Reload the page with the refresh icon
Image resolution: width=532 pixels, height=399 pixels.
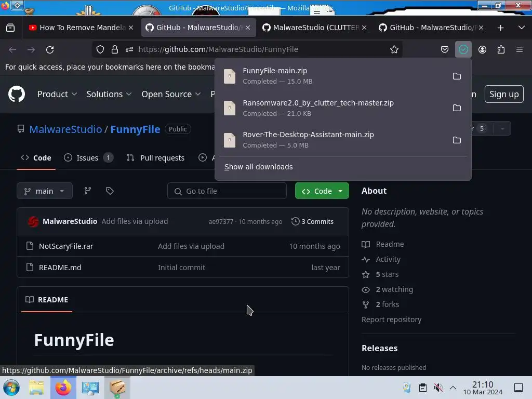50,49
